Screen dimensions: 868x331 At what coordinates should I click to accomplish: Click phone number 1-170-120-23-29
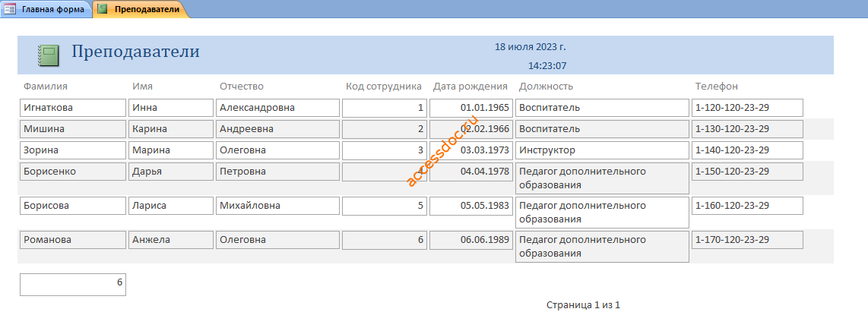[747, 240]
